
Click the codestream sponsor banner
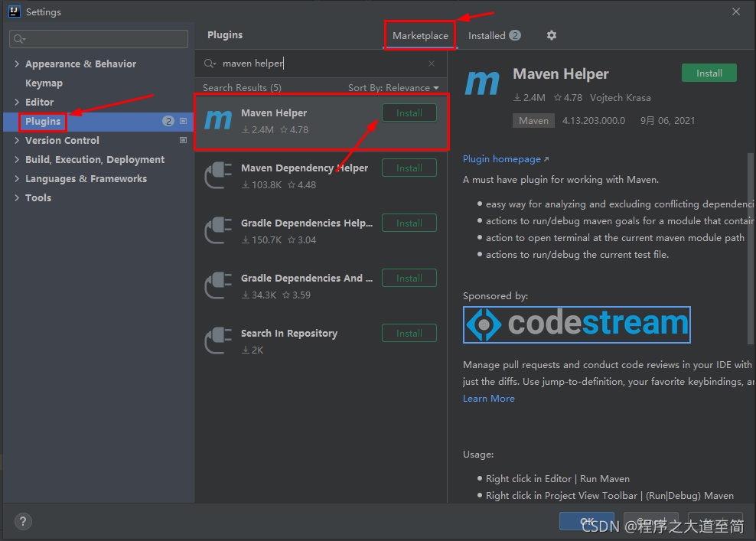tap(577, 324)
